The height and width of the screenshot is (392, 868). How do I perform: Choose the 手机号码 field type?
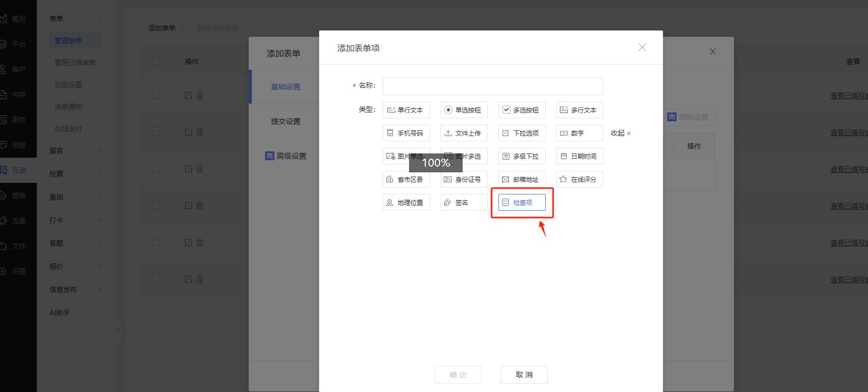(406, 133)
